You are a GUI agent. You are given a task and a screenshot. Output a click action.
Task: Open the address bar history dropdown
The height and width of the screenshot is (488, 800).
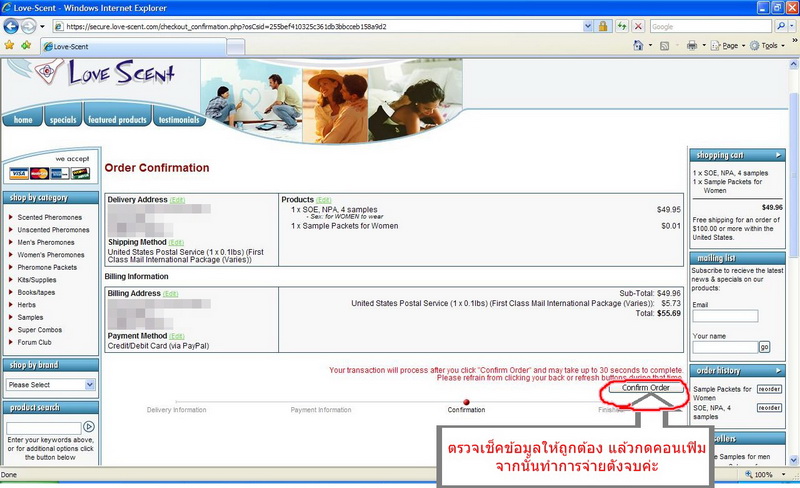[588, 27]
